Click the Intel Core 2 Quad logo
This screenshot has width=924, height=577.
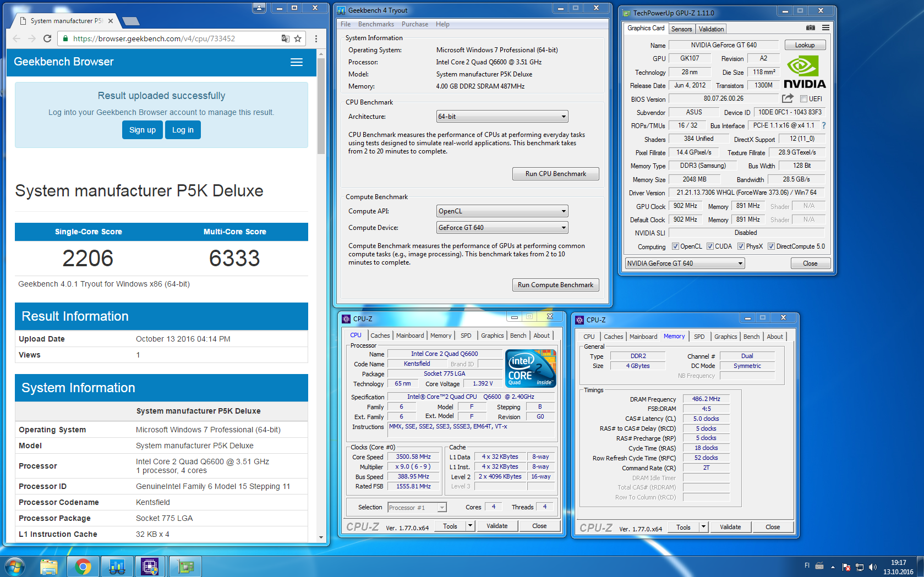coord(531,369)
